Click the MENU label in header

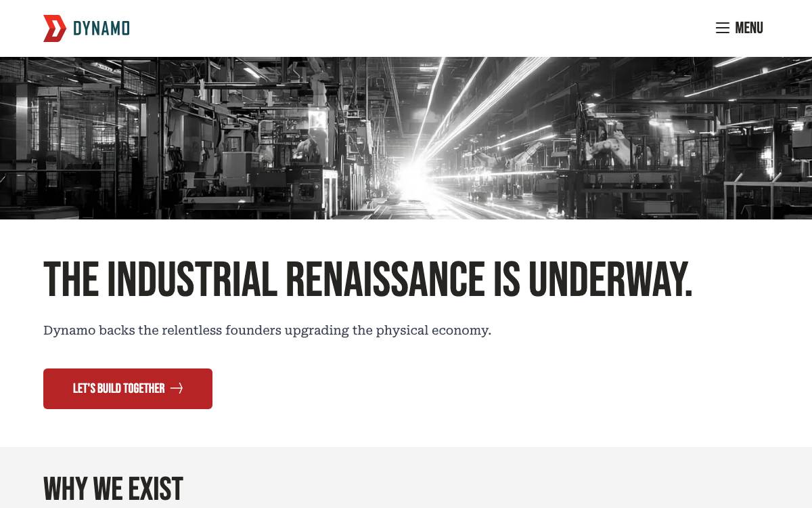tap(749, 28)
